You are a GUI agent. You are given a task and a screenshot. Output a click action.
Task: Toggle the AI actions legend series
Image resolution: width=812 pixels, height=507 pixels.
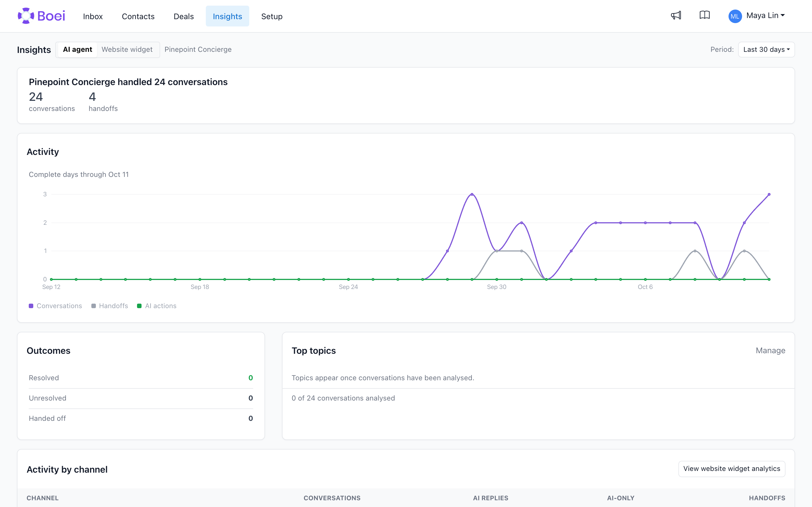tap(157, 306)
